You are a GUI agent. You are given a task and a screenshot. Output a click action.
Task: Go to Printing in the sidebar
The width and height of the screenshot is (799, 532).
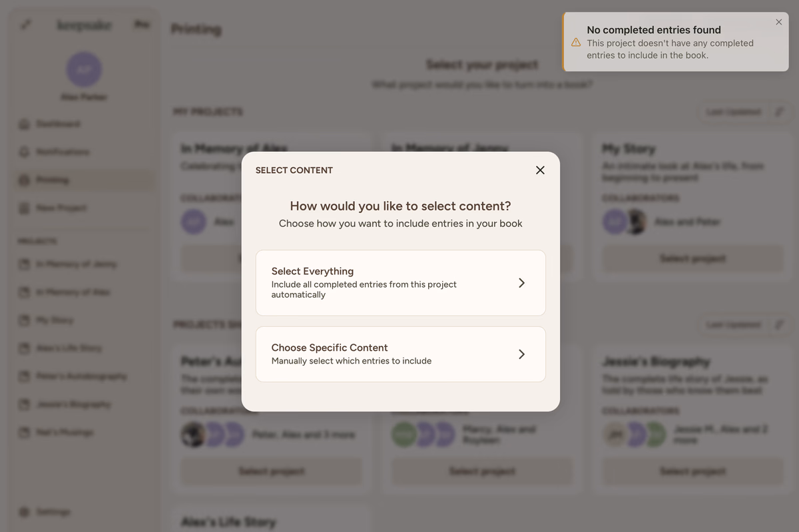click(x=53, y=180)
